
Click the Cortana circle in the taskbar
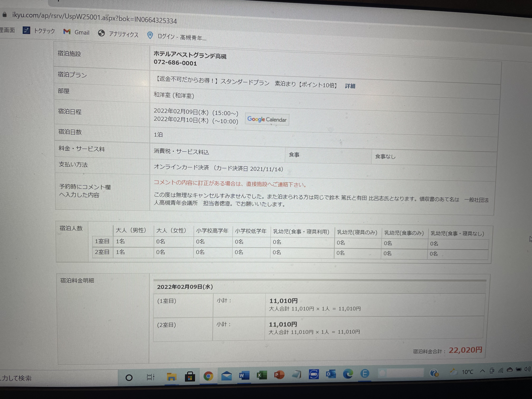pyautogui.click(x=129, y=378)
